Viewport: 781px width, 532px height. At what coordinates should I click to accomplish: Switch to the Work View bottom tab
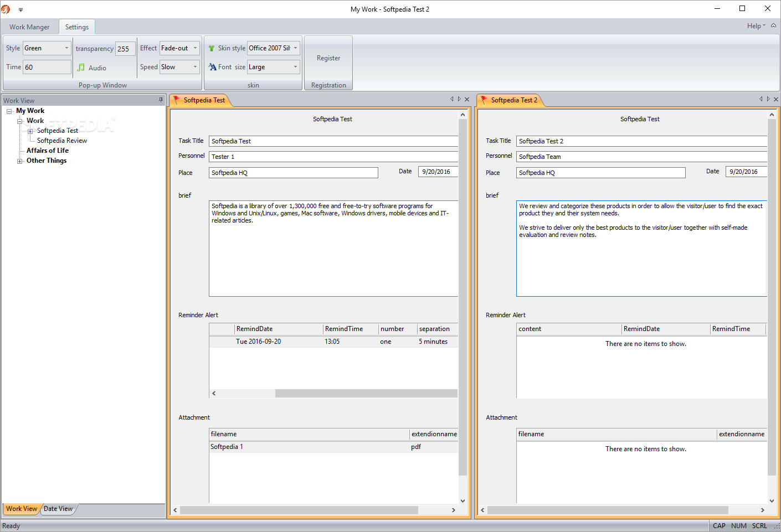(x=22, y=509)
